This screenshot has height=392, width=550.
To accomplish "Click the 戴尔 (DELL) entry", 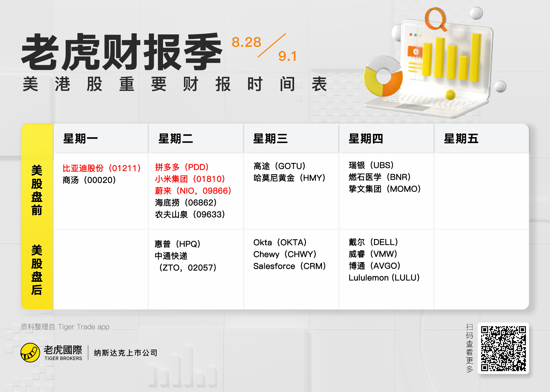I will pos(373,242).
